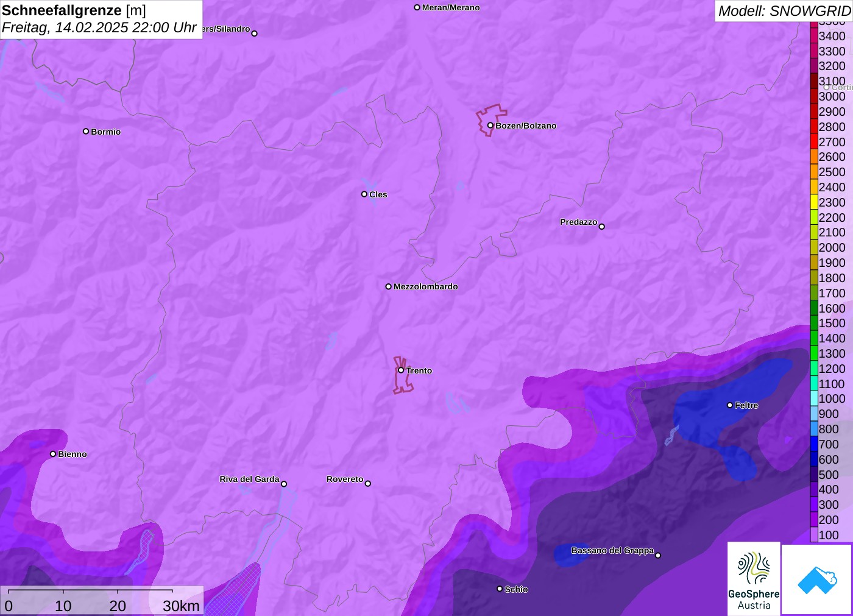Click the Trento municipality outline
Image resolution: width=853 pixels, height=616 pixels.
tap(403, 375)
